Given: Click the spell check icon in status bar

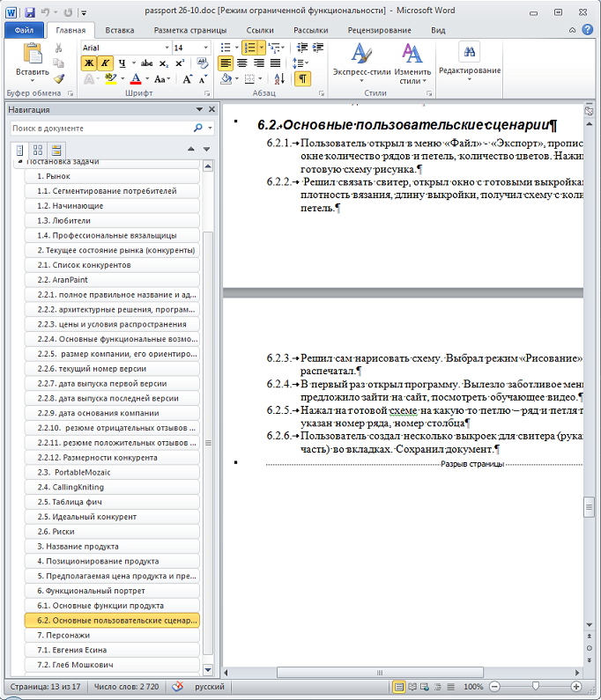Looking at the screenshot, I should [177, 687].
